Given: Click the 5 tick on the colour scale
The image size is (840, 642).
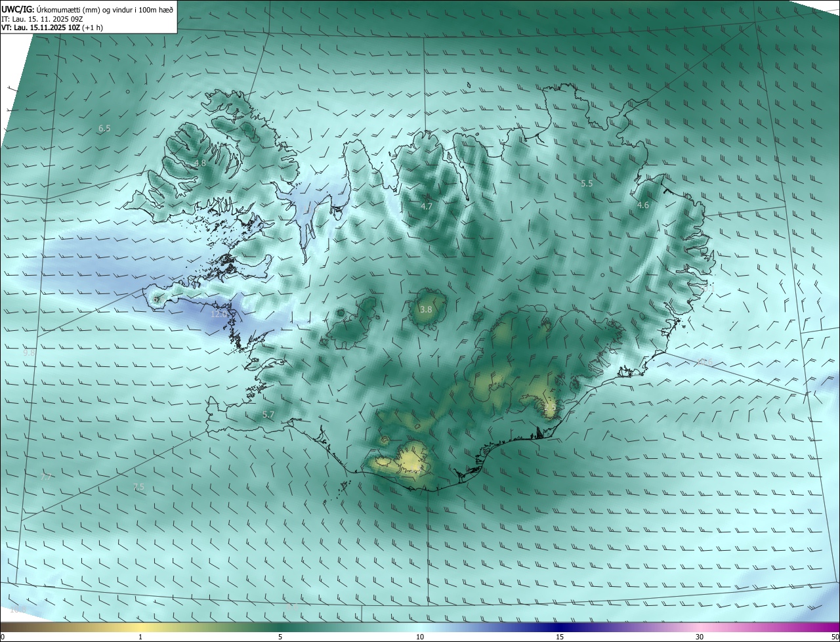Looking at the screenshot, I should pyautogui.click(x=280, y=637).
